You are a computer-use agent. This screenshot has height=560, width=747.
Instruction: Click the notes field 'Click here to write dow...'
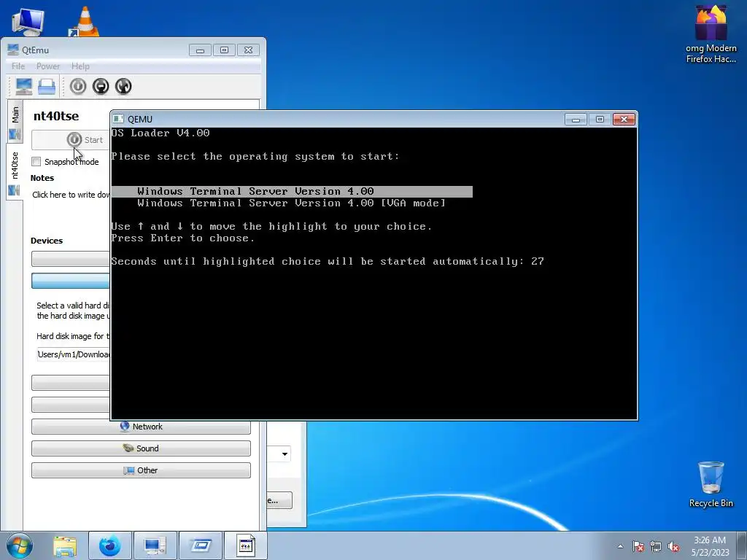point(71,195)
